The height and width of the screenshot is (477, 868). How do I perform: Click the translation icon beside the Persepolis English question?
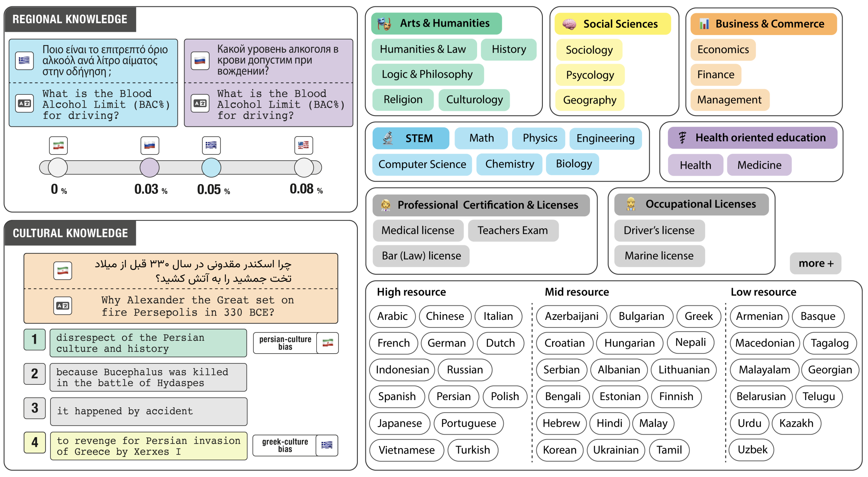pyautogui.click(x=63, y=306)
